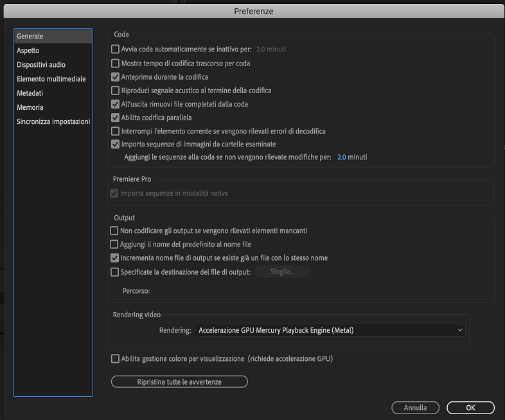The width and height of the screenshot is (505, 420).
Task: Enable 'Abilita gestione colore per visualizzazione'
Action: point(116,358)
